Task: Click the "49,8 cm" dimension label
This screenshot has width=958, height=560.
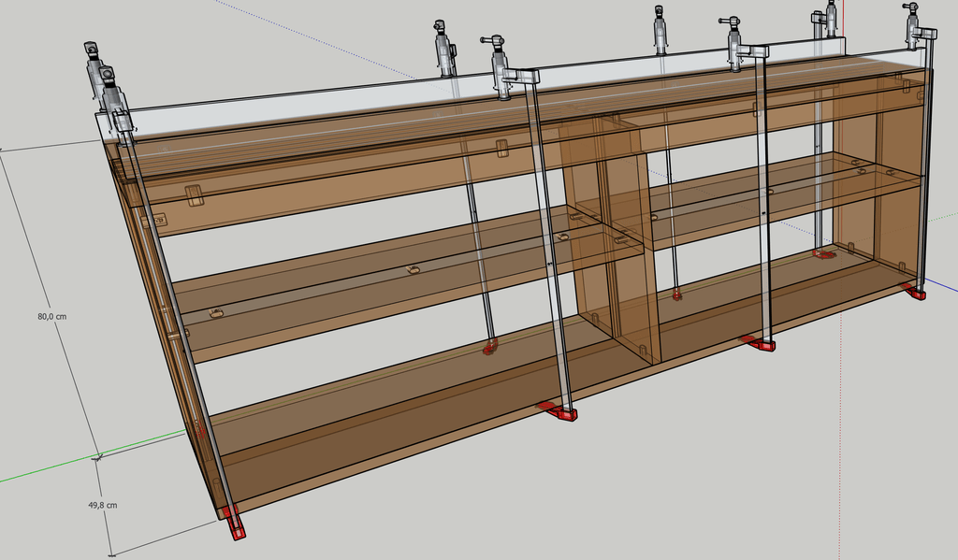Action: pos(102,505)
